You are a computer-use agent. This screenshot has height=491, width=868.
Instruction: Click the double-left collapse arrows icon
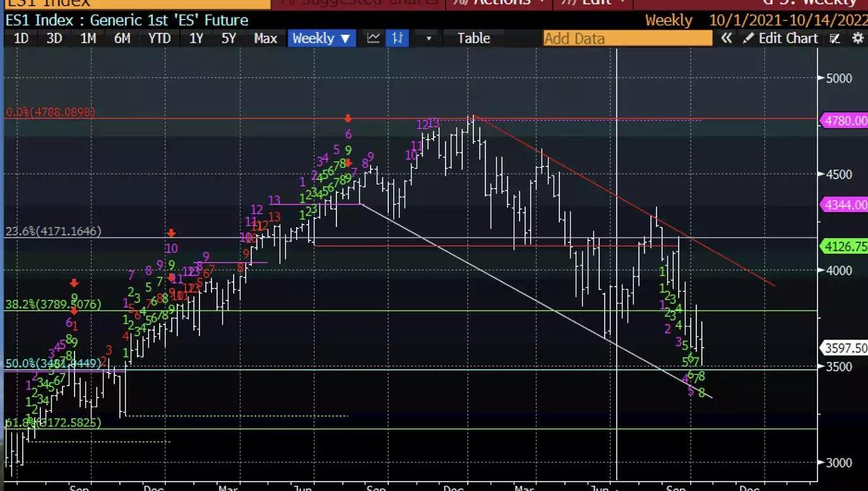coord(727,38)
